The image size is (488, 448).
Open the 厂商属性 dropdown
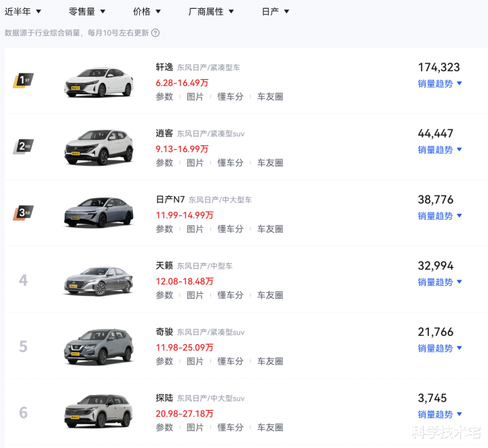pos(211,12)
